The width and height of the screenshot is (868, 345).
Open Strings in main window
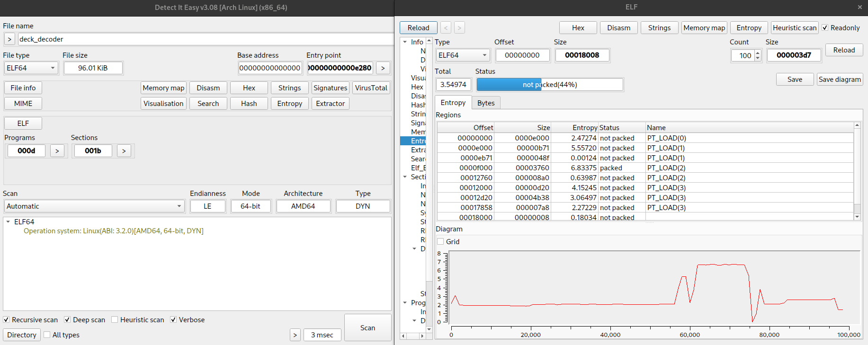click(290, 88)
